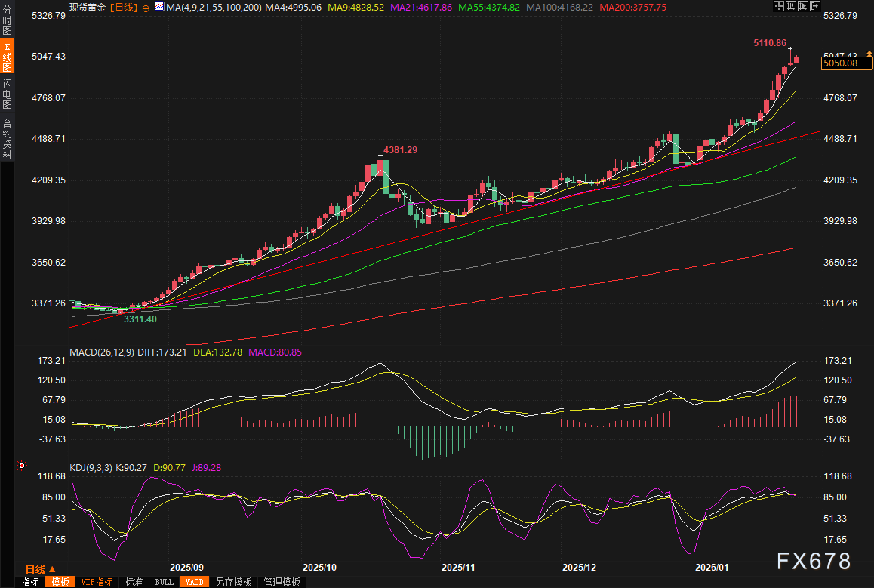Image resolution: width=874 pixels, height=588 pixels.
Task: Toggle the MA55 moving average line
Action: pyautogui.click(x=491, y=7)
